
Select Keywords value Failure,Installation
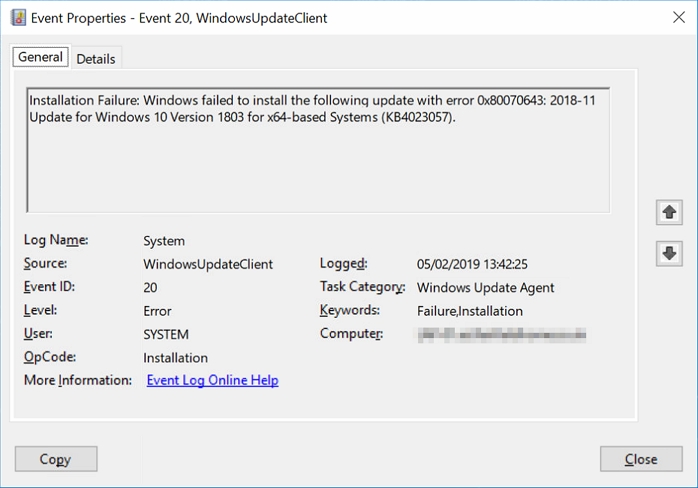pyautogui.click(x=470, y=311)
